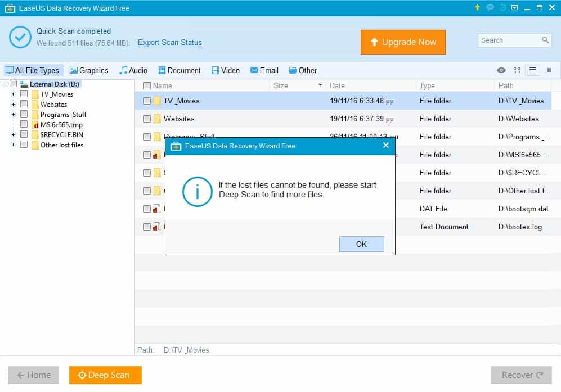Open the feedback chat bubble icon

490,7
